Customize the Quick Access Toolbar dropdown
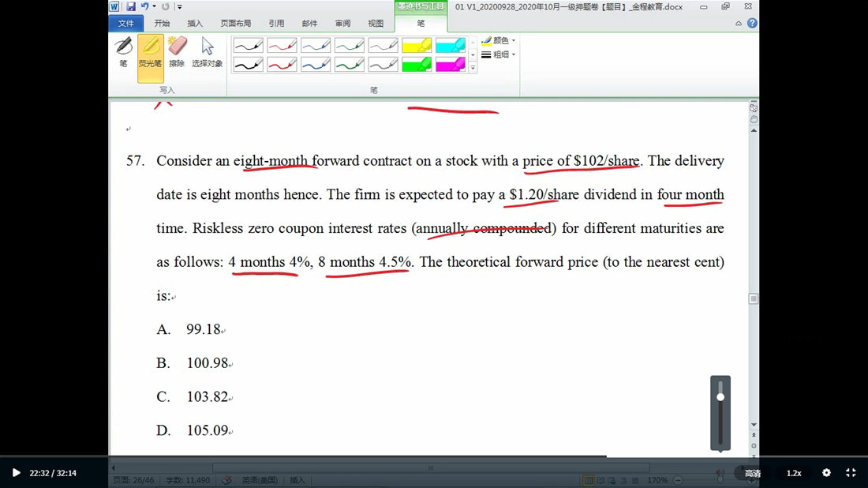The width and height of the screenshot is (868, 488). pyautogui.click(x=179, y=6)
